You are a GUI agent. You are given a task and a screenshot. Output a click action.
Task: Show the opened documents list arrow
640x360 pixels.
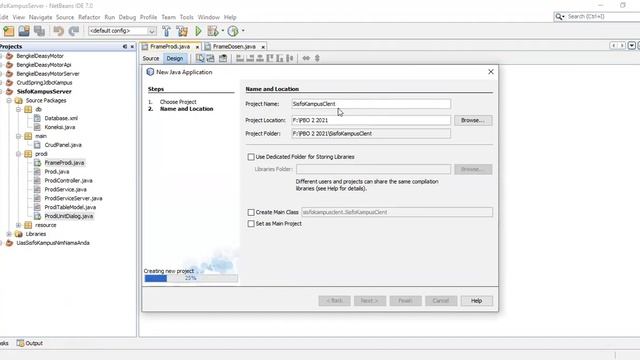tap(631, 46)
